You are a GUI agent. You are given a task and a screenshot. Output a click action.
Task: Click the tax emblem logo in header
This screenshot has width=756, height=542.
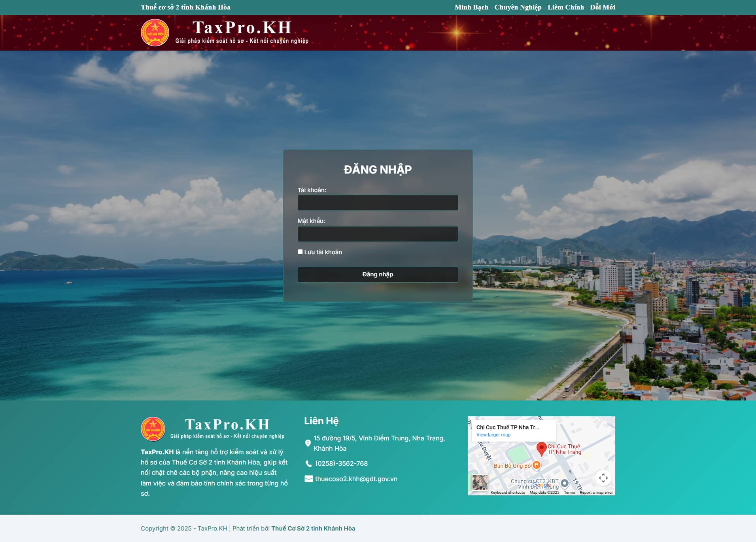[155, 33]
